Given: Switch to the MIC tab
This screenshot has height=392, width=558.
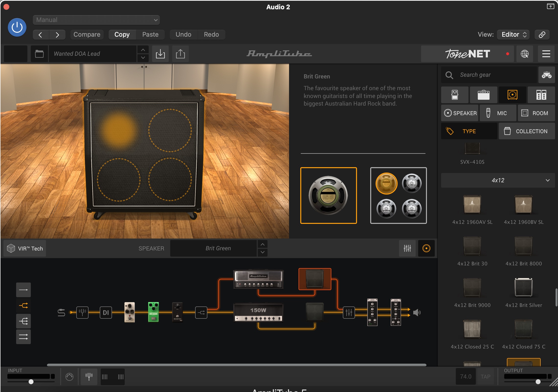Looking at the screenshot, I should tap(498, 113).
